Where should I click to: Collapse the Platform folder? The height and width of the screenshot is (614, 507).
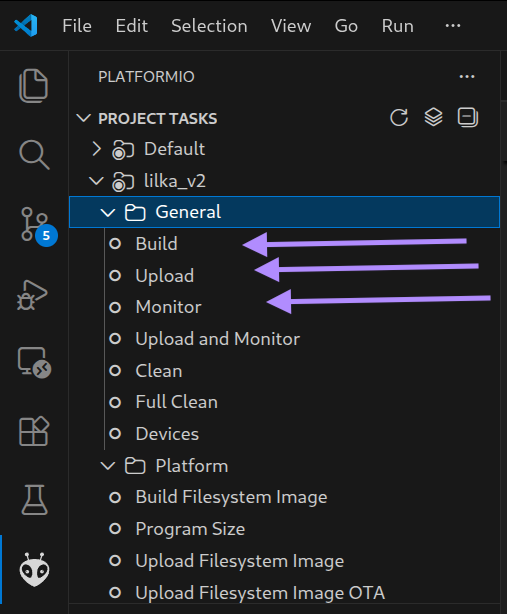[108, 466]
